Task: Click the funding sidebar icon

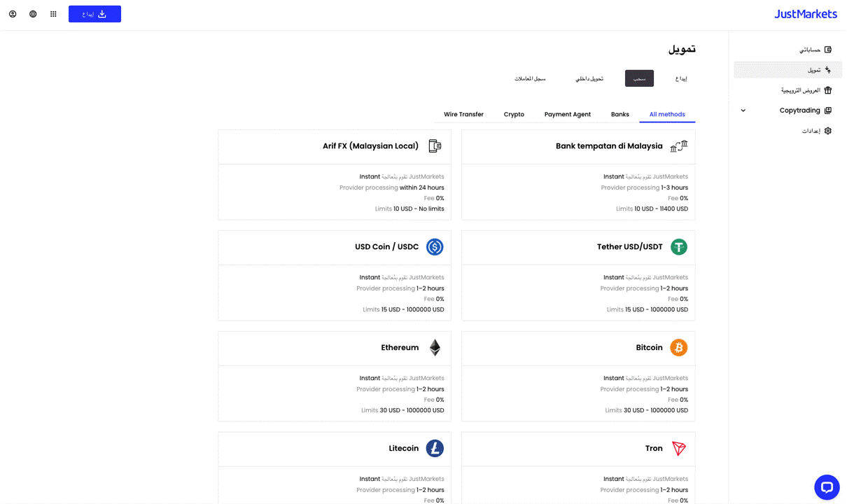Action: (828, 70)
